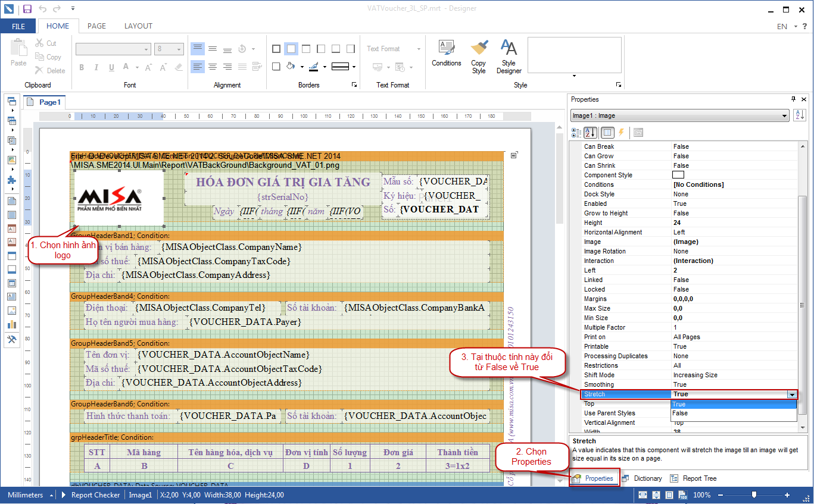Open the Style group dialog launcher
Viewport: 814px width, 504px height.
click(619, 85)
